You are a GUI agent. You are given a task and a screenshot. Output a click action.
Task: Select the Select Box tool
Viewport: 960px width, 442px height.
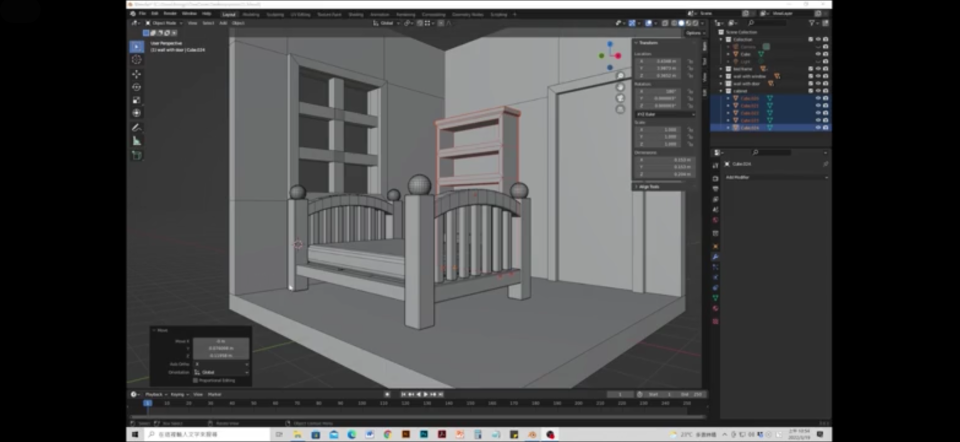point(137,47)
